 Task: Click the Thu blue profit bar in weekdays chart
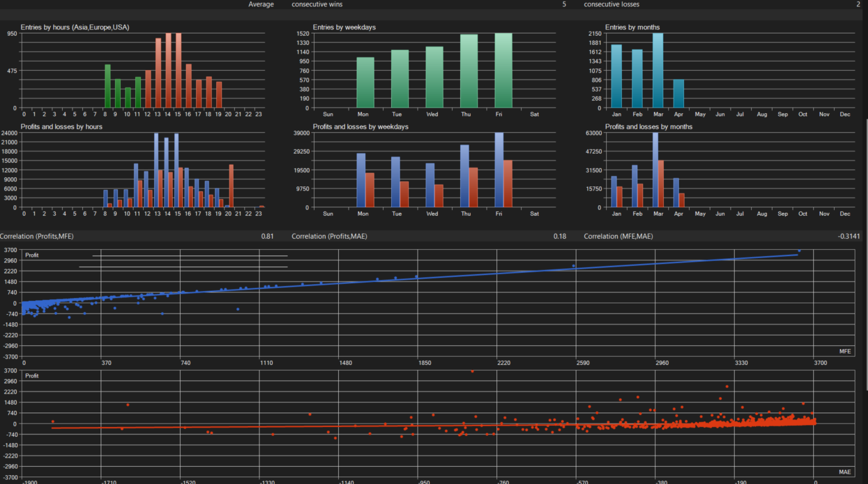(464, 176)
